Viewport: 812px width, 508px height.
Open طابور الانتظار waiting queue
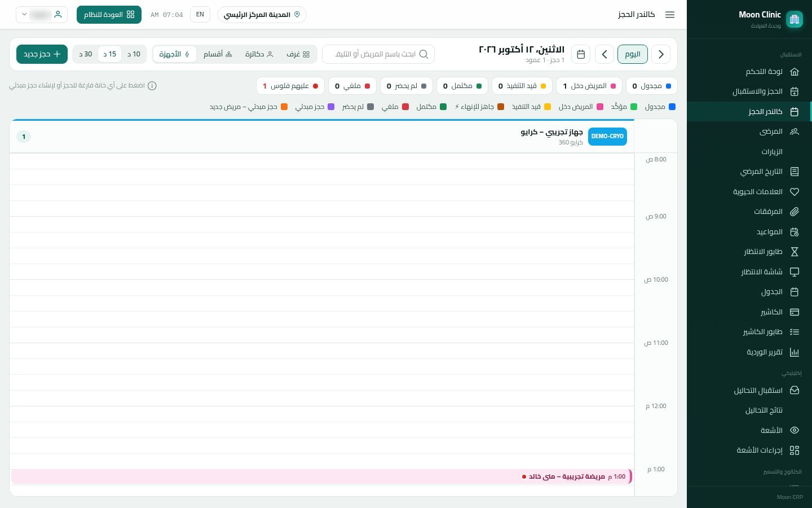(x=749, y=252)
